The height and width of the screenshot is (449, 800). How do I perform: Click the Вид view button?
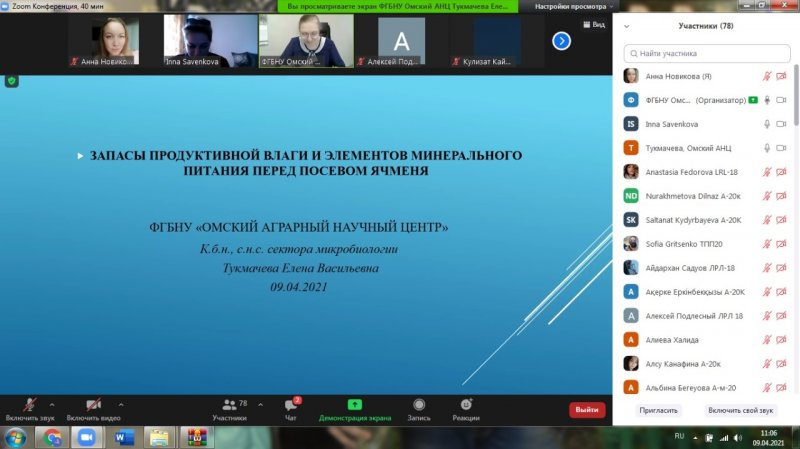tap(594, 24)
